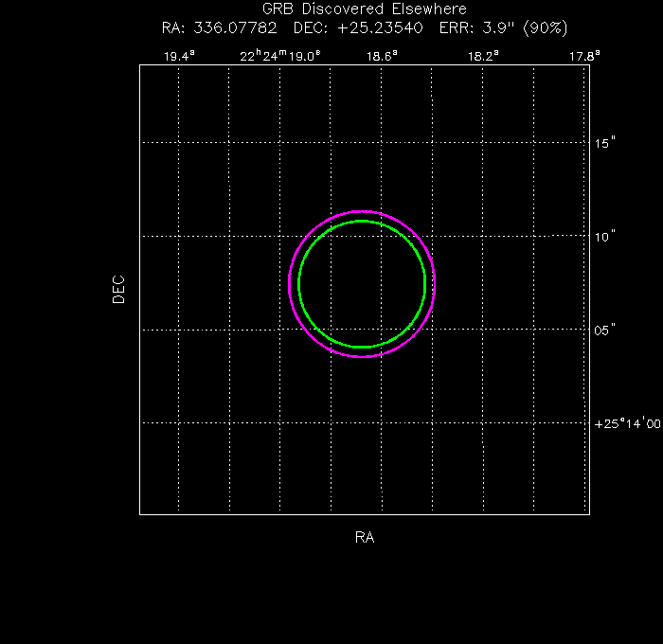Click the 15" declination tick label
Screen dimensions: 663x644
[604, 143]
